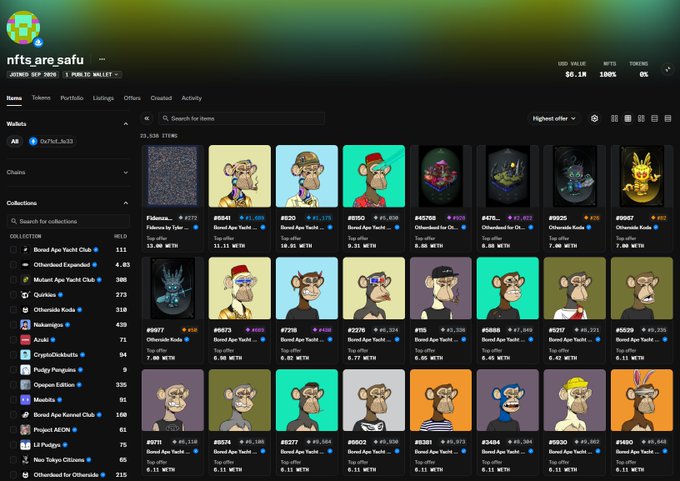This screenshot has width=680, height=481.
Task: Open Bored Ape #1490 bunny ears thumbnail
Action: pyautogui.click(x=642, y=400)
